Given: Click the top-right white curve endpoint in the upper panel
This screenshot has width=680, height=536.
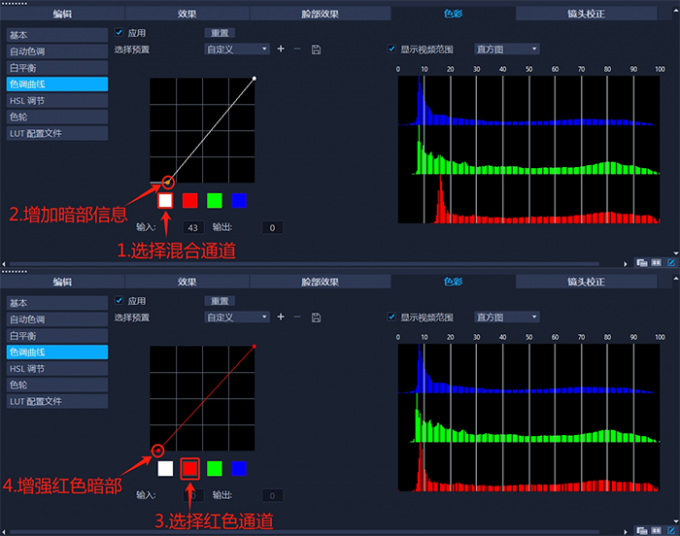Looking at the screenshot, I should point(254,78).
